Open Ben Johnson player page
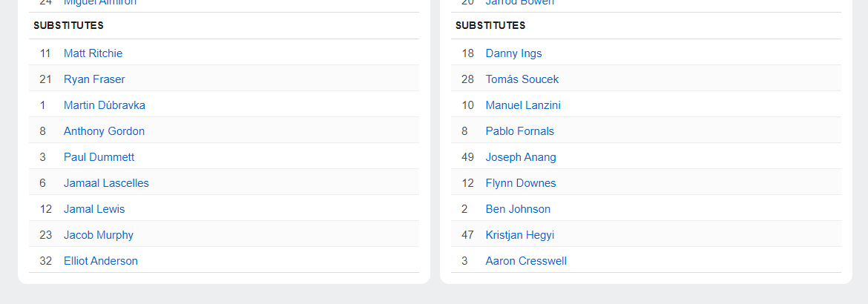 pyautogui.click(x=518, y=209)
